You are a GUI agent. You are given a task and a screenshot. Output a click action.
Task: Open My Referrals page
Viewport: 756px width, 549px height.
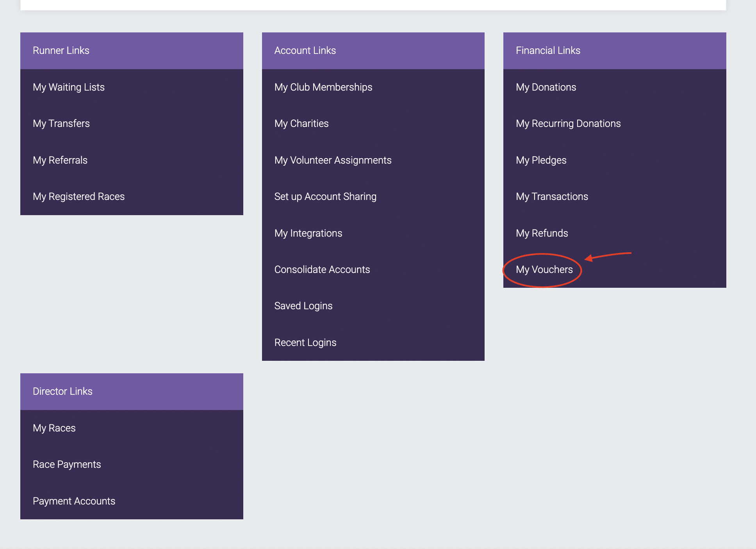(60, 160)
